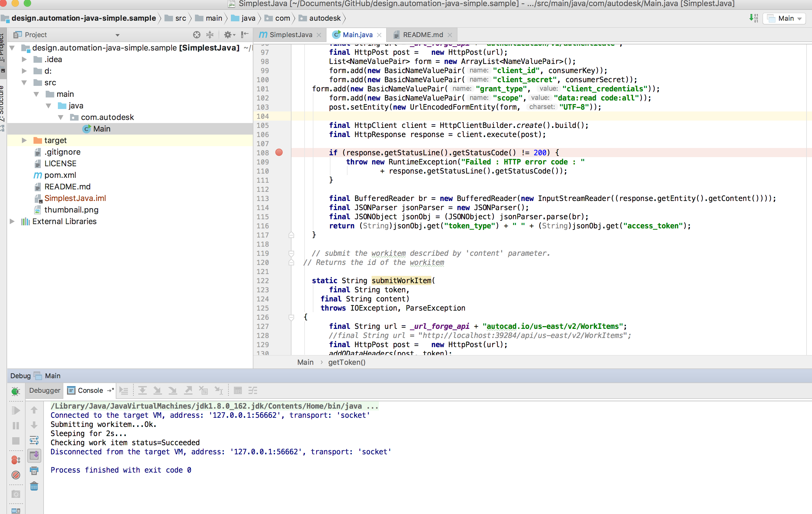812x514 pixels.
Task: Click the getToken() editor breadcrumb
Action: pos(347,362)
